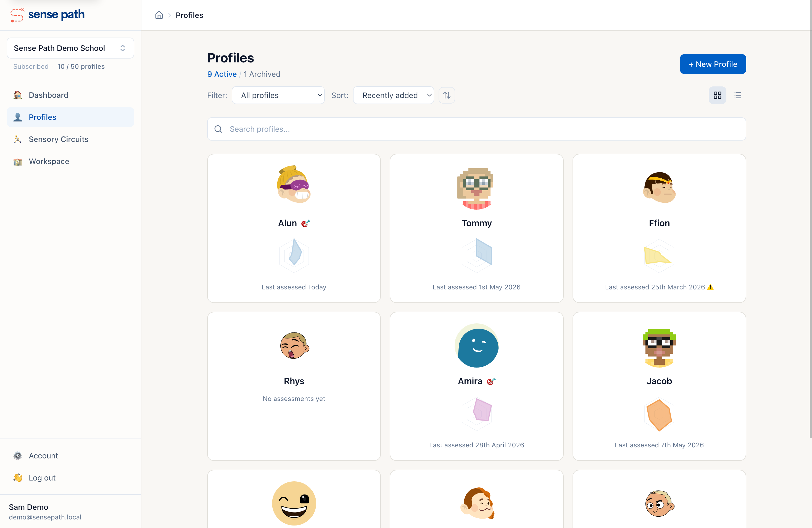The image size is (812, 528).
Task: Click the Log out waving hand icon
Action: (x=18, y=478)
